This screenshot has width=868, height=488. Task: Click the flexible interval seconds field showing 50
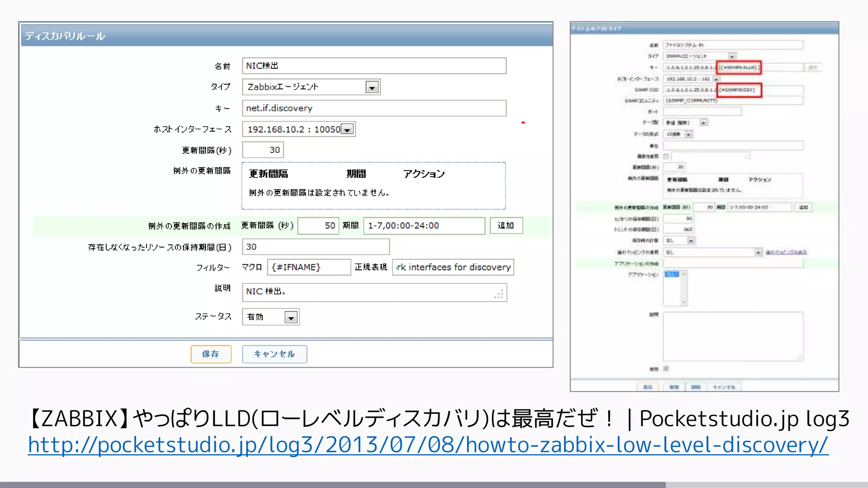tap(318, 225)
